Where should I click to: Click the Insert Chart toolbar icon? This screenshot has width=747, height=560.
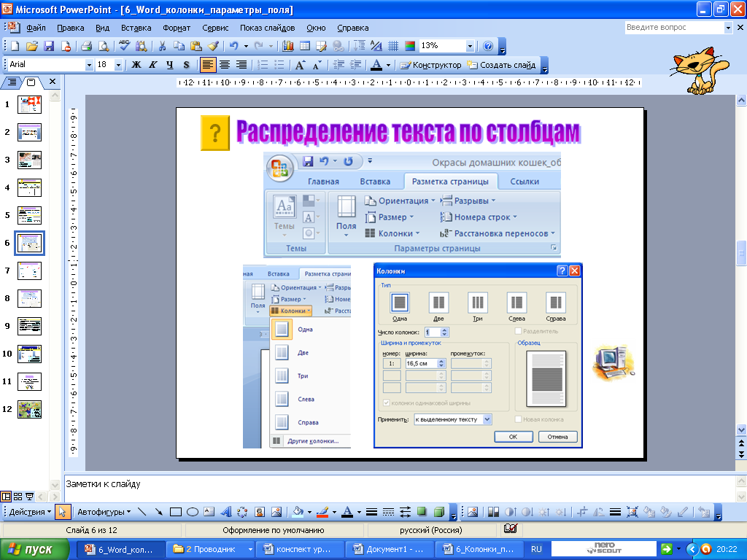click(287, 46)
